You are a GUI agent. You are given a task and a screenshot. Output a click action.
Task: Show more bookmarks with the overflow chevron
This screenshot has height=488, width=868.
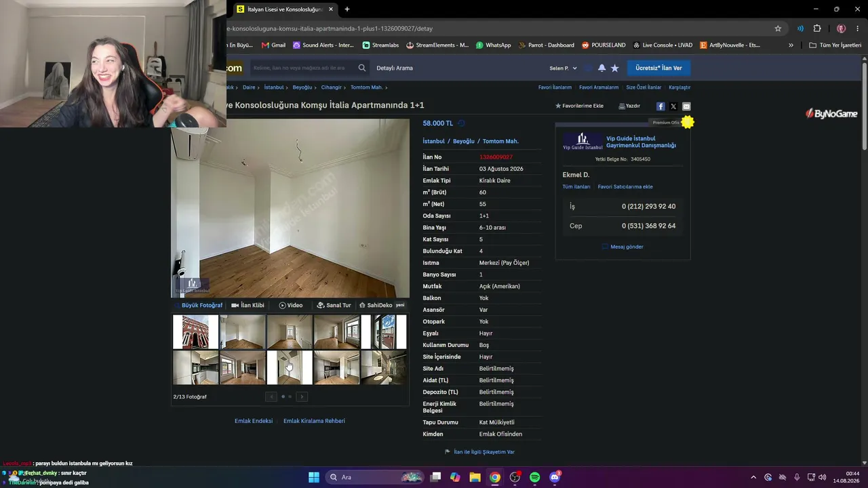pyautogui.click(x=791, y=45)
